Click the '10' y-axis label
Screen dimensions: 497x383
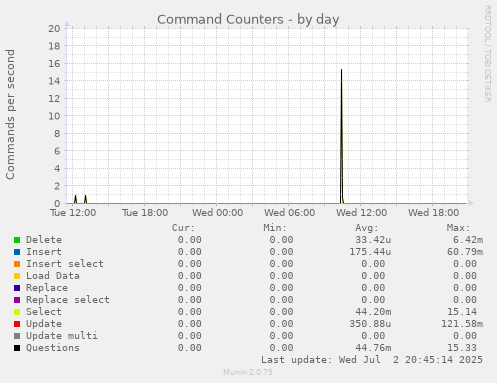click(x=54, y=116)
